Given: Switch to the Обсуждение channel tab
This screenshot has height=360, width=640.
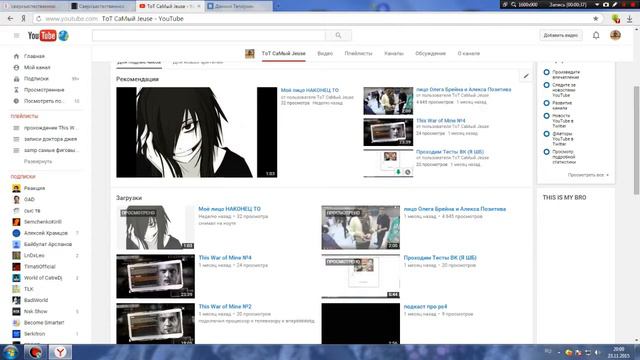Looking at the screenshot, I should tap(430, 53).
